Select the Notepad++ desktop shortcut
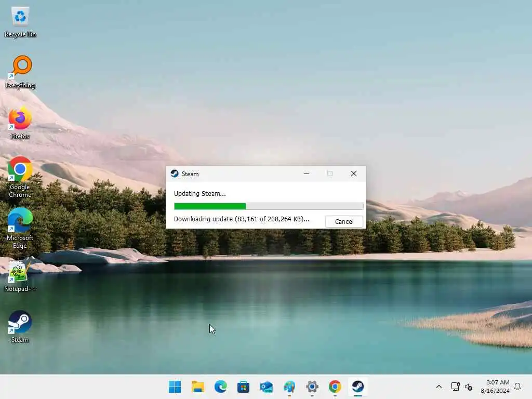Screen dimensions: 532x399 [x=20, y=276]
